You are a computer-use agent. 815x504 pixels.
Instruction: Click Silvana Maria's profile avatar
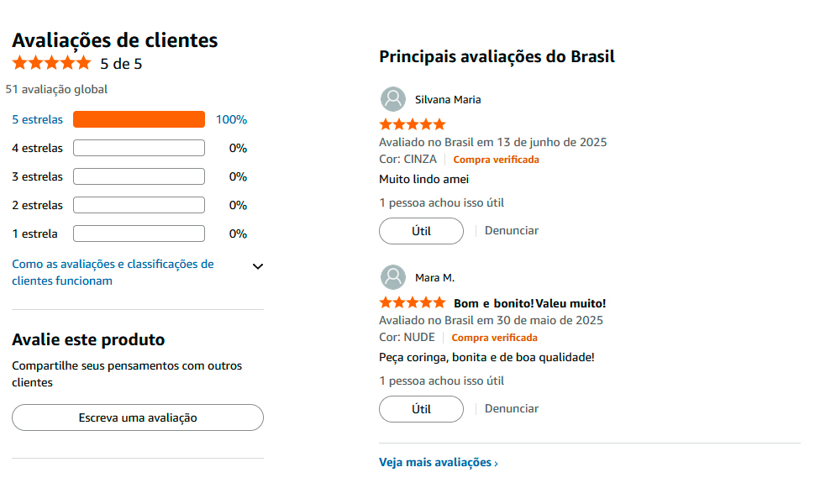click(392, 99)
